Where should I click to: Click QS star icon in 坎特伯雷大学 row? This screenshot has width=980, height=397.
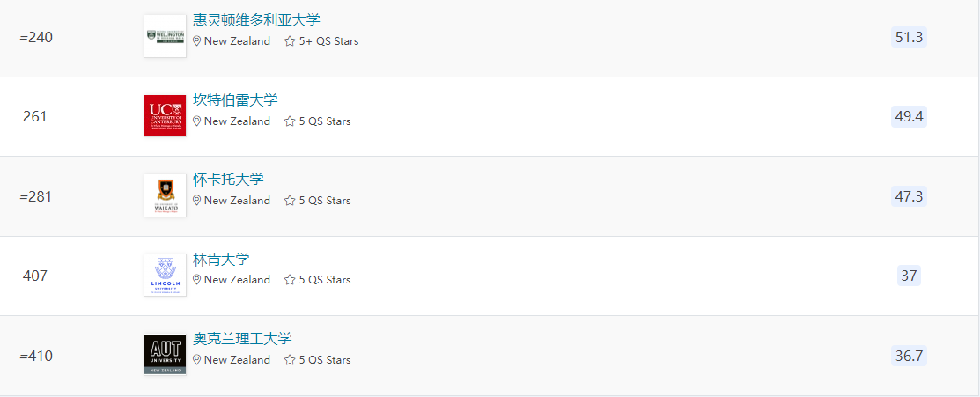coord(290,121)
